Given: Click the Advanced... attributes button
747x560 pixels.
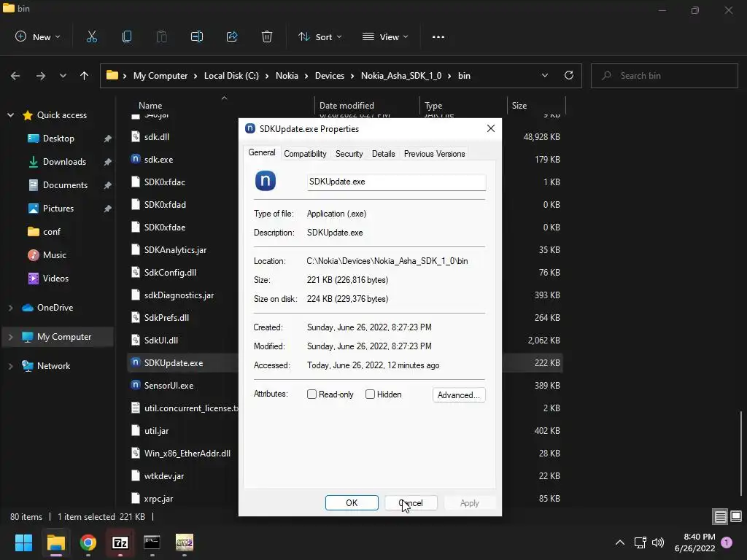Looking at the screenshot, I should [x=459, y=394].
